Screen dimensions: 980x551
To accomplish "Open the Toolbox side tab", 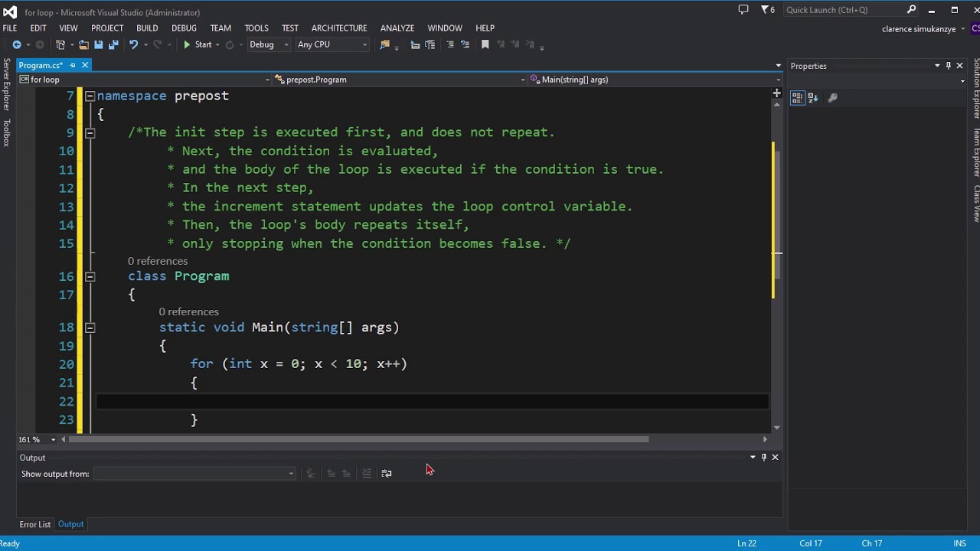I will click(6, 132).
